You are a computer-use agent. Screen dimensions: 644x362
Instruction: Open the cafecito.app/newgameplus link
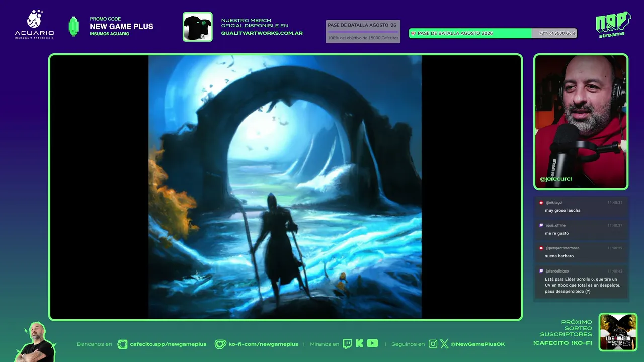[x=168, y=344]
